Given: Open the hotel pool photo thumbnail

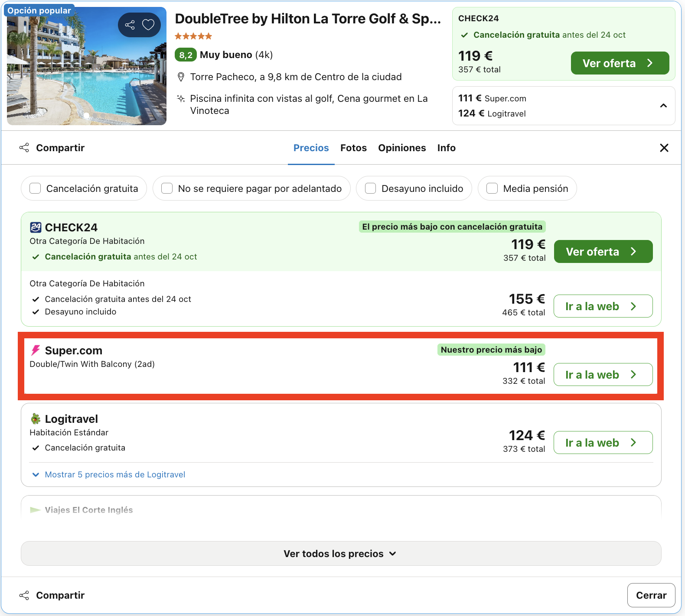Looking at the screenshot, I should pos(87,66).
